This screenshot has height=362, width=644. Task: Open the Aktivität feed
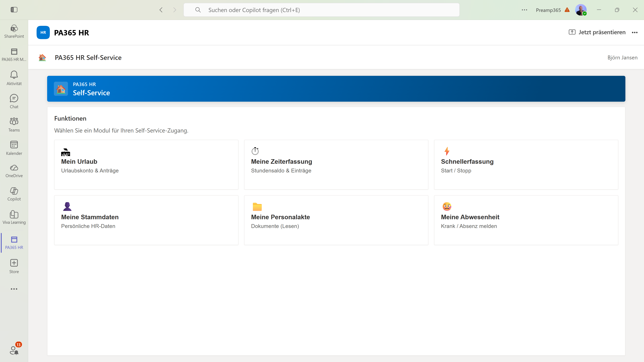14,78
